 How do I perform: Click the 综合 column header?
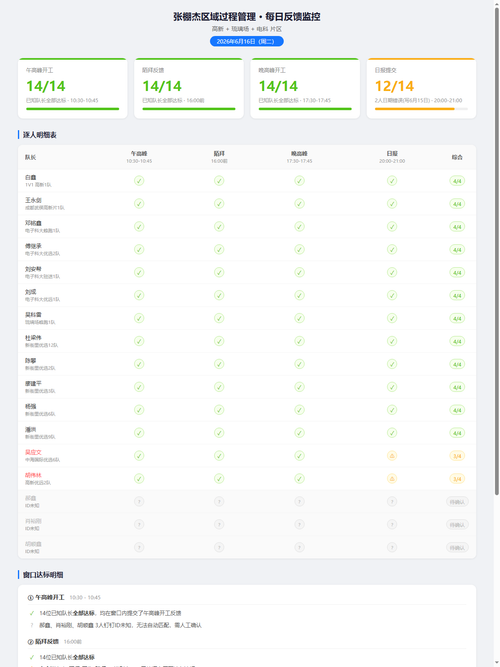click(x=457, y=157)
